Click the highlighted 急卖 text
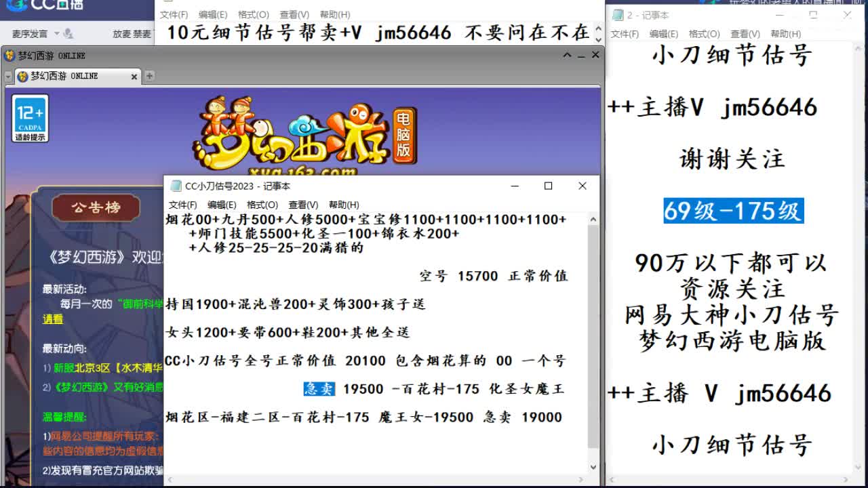Screen dimensions: 868x488 pyautogui.click(x=319, y=388)
